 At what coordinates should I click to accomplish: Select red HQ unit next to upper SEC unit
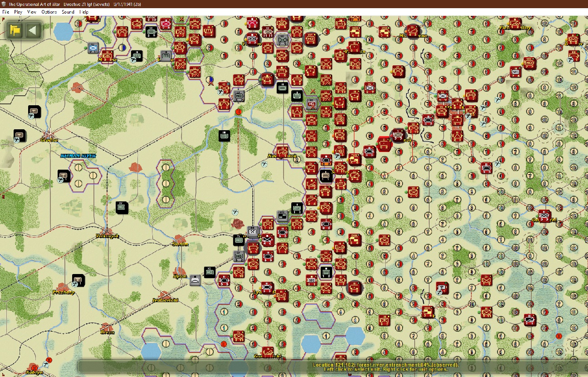click(x=529, y=63)
